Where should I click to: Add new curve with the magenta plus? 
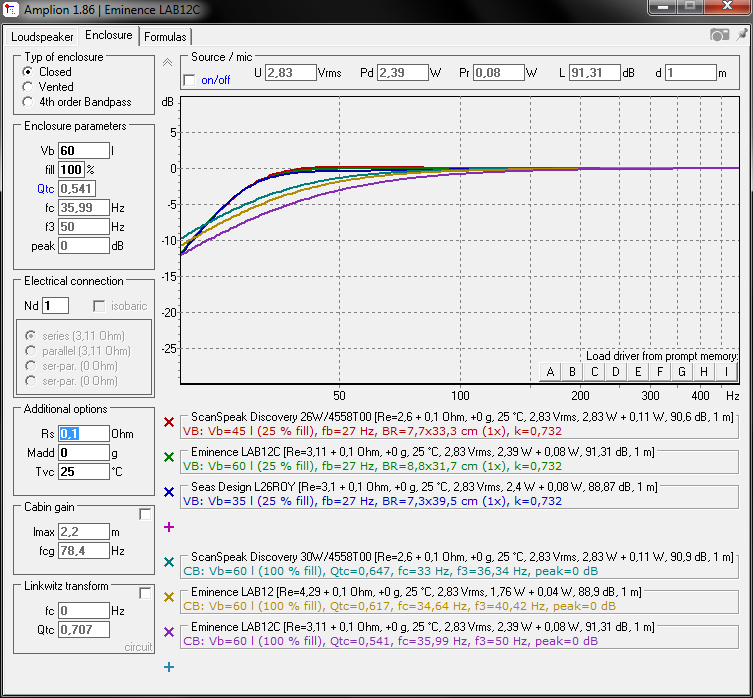[169, 527]
